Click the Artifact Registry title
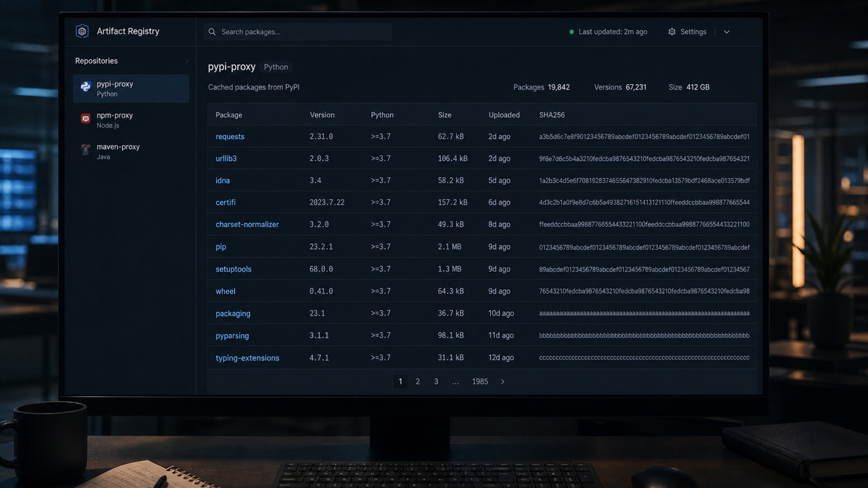This screenshot has width=868, height=488. pyautogui.click(x=128, y=31)
